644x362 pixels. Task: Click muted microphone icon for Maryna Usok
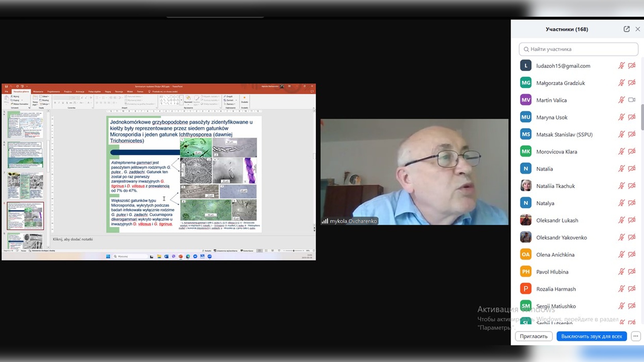coord(621,117)
